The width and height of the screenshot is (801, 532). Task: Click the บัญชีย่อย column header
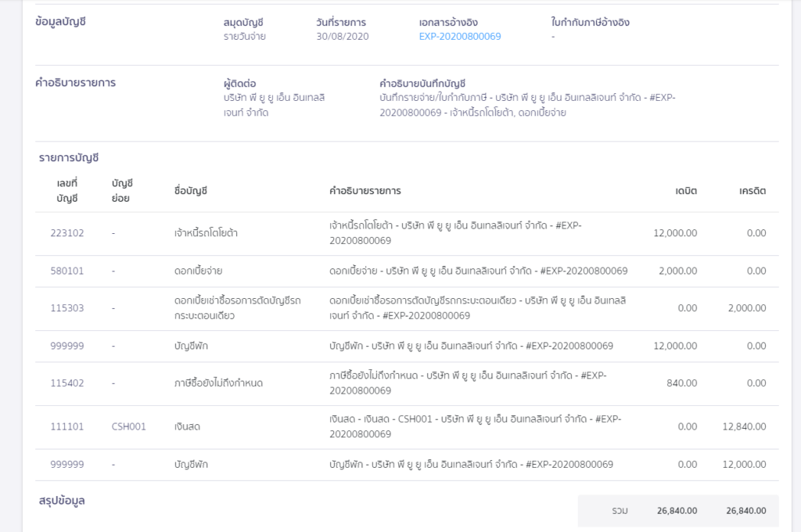click(122, 191)
